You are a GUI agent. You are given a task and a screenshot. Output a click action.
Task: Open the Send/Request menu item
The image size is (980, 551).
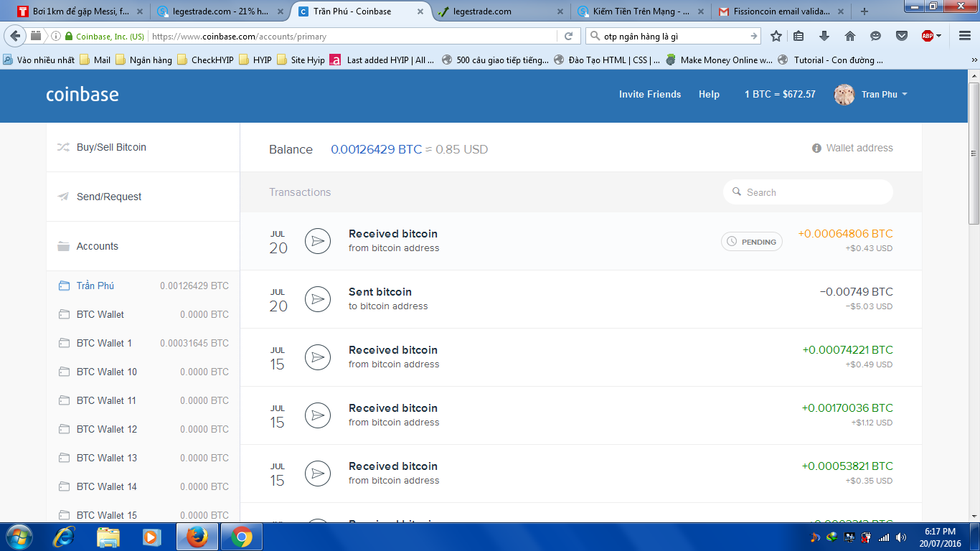tap(143, 197)
